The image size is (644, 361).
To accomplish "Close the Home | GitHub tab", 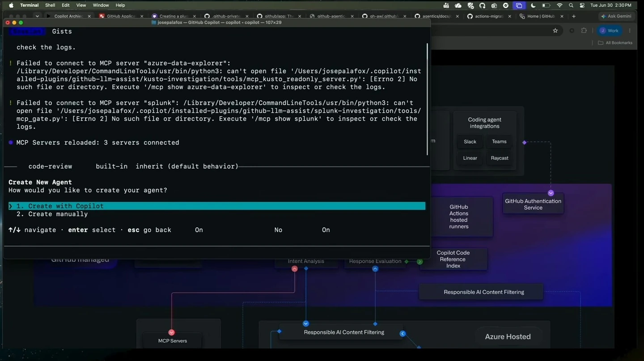I will (561, 16).
